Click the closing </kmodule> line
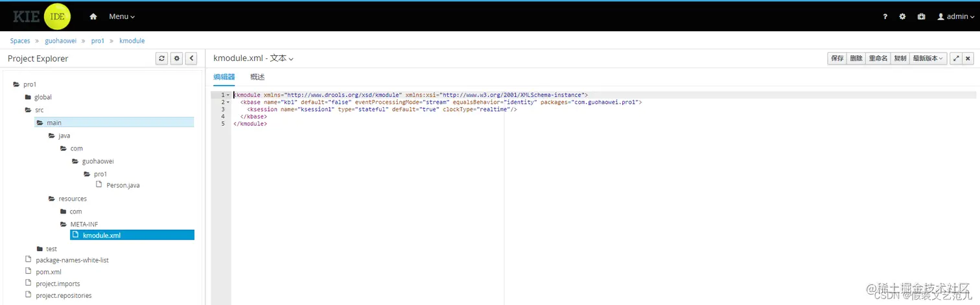Image resolution: width=980 pixels, height=305 pixels. point(250,124)
